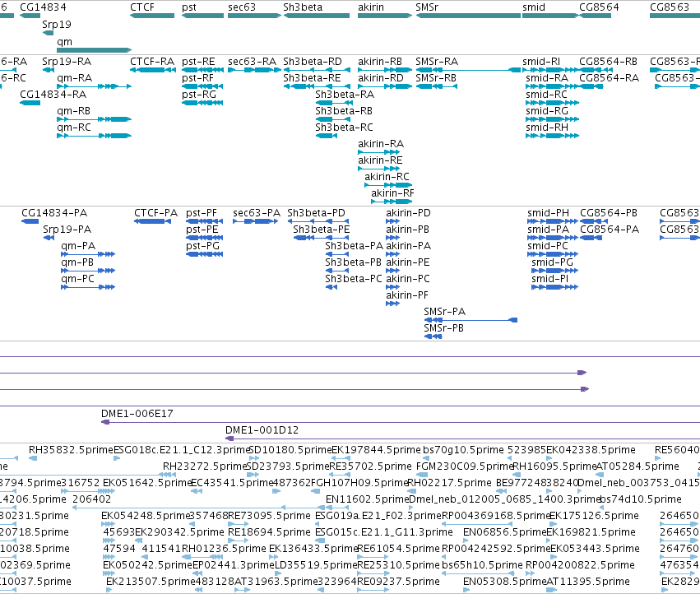The image size is (700, 594).
Task: Select the SMSr-PB protein glyph
Action: (x=433, y=336)
